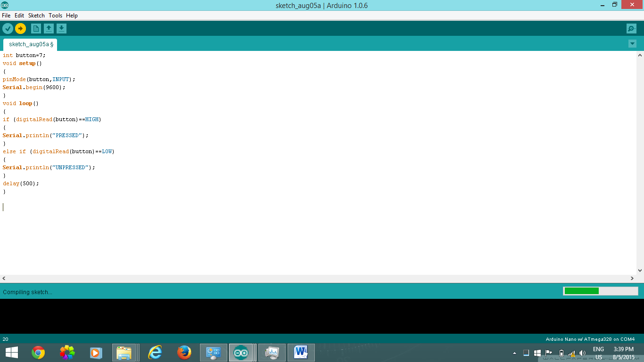This screenshot has width=644, height=362.
Task: Open the Control Panel taskbar window
Action: 214,353
